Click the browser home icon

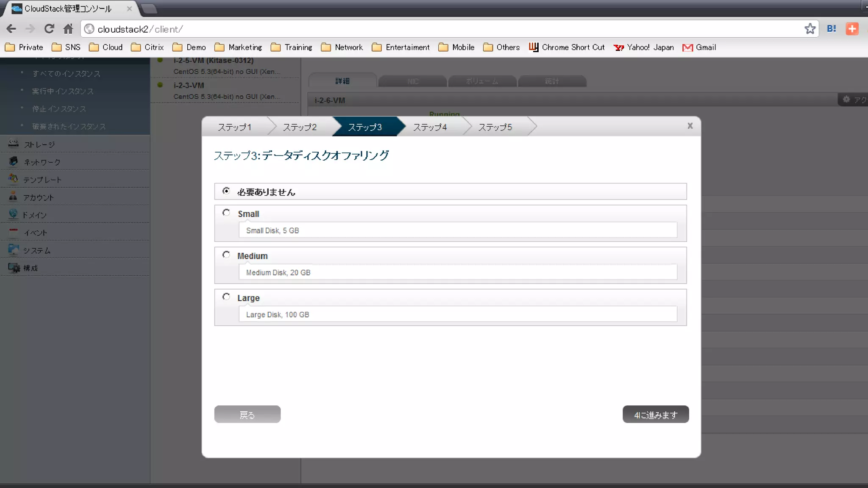(x=68, y=29)
